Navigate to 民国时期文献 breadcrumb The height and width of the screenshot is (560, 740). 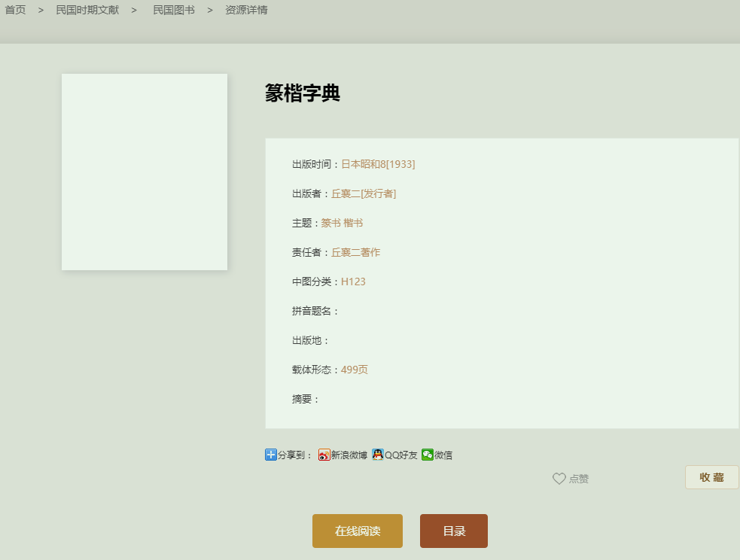pyautogui.click(x=87, y=10)
